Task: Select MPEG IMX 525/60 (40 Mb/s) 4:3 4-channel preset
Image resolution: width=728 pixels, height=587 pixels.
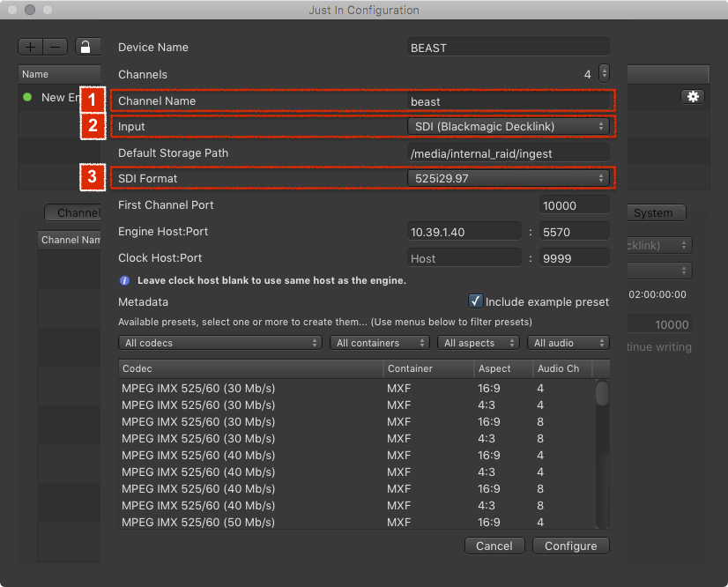Action: coord(357,472)
